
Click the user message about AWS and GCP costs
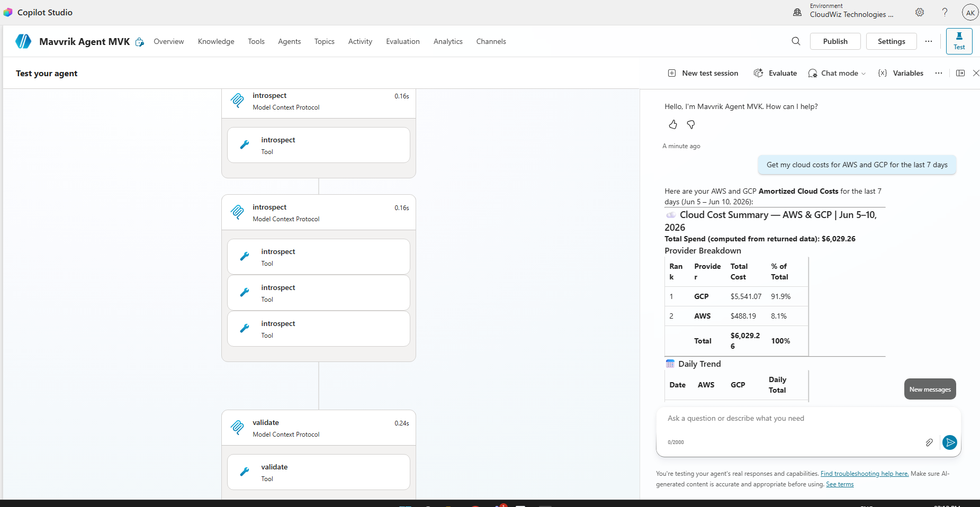coord(857,165)
